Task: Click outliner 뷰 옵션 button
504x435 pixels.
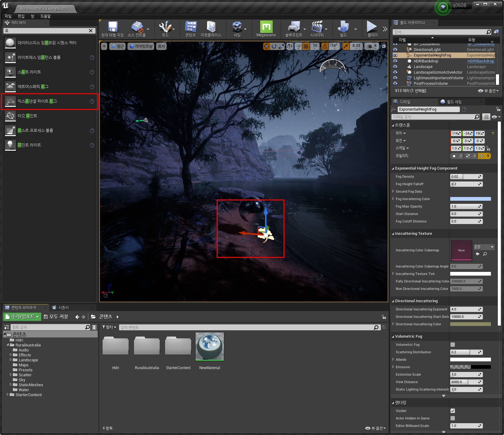Action: click(x=488, y=91)
